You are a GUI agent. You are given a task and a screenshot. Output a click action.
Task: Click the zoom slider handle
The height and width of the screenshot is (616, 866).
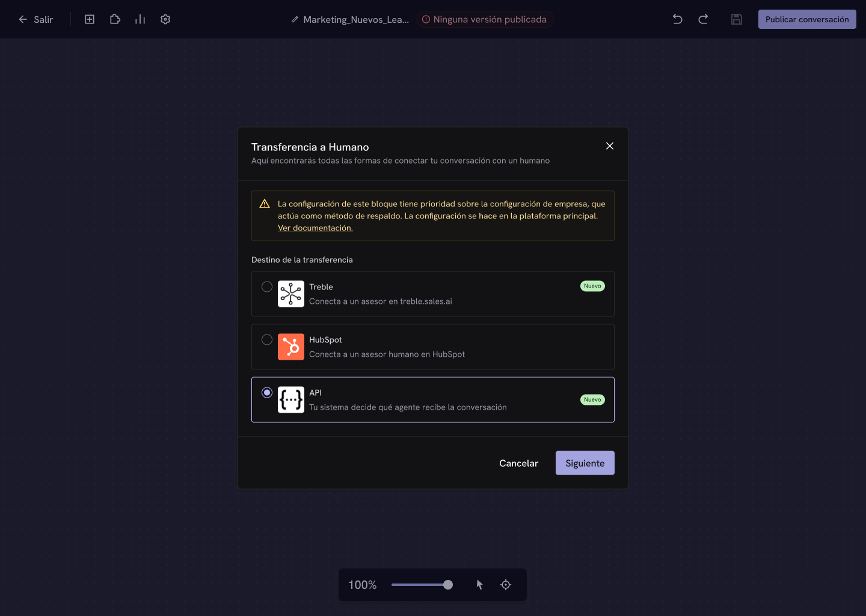tap(448, 585)
